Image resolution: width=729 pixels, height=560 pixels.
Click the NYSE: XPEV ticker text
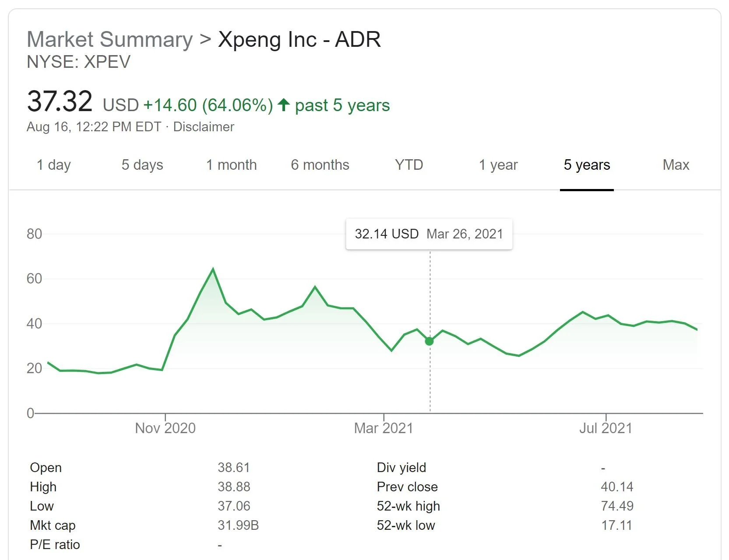[x=78, y=62]
